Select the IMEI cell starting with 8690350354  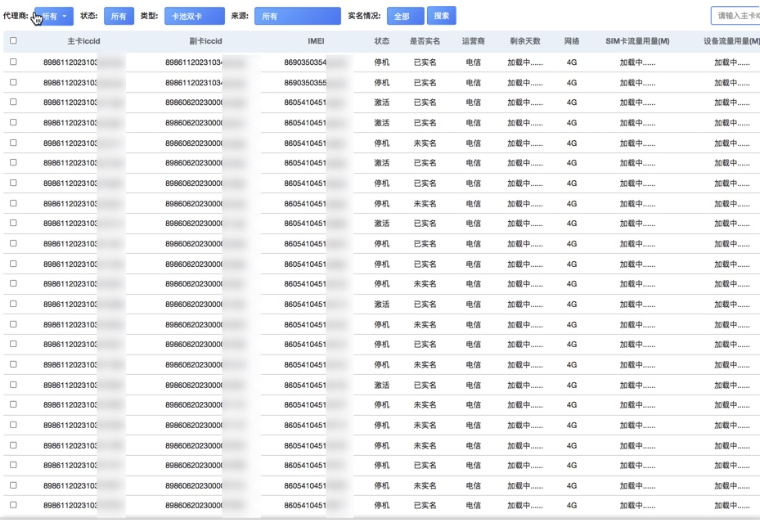point(306,62)
